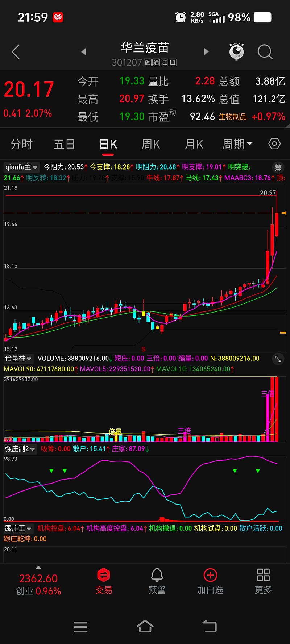
Task: Tap the 今开 19.33 value
Action: (x=132, y=81)
